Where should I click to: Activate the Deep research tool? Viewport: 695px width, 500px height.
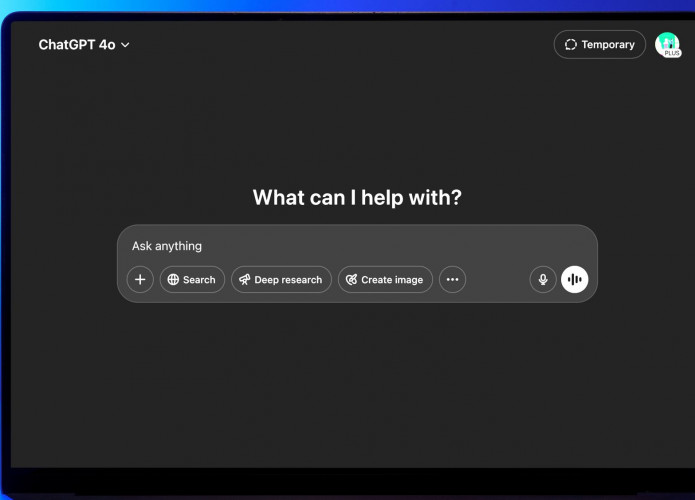pos(281,279)
